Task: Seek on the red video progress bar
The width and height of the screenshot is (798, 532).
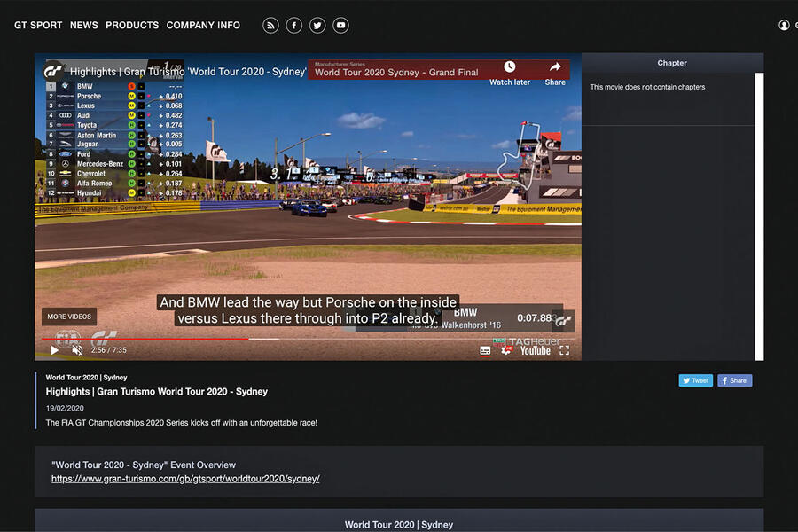Action: click(x=145, y=339)
